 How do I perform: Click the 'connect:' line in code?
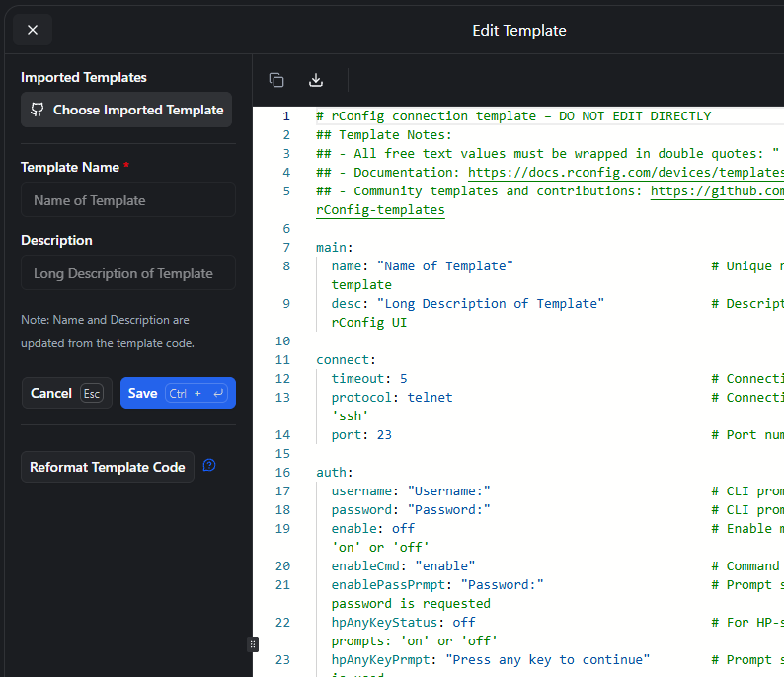[x=346, y=360]
